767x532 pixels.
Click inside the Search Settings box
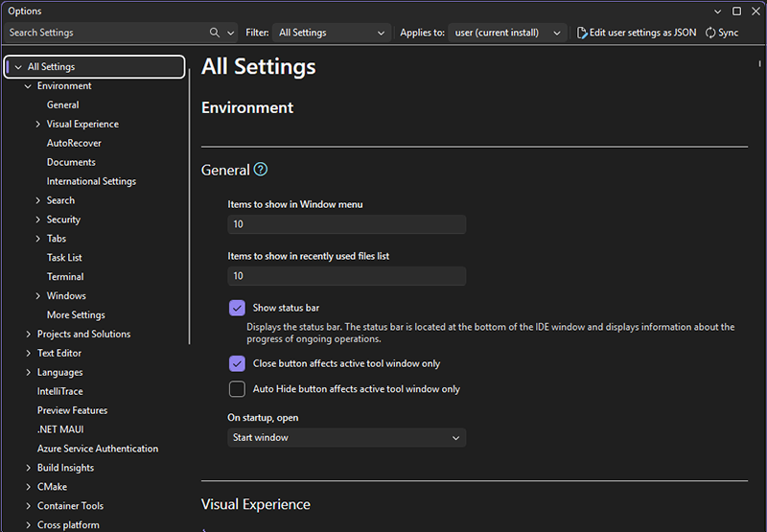click(x=105, y=33)
